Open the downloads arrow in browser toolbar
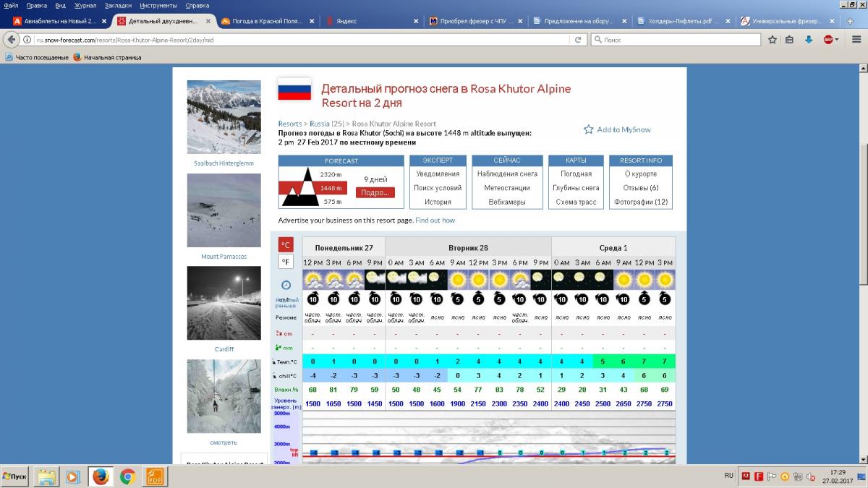The image size is (868, 488). pyautogui.click(x=809, y=40)
